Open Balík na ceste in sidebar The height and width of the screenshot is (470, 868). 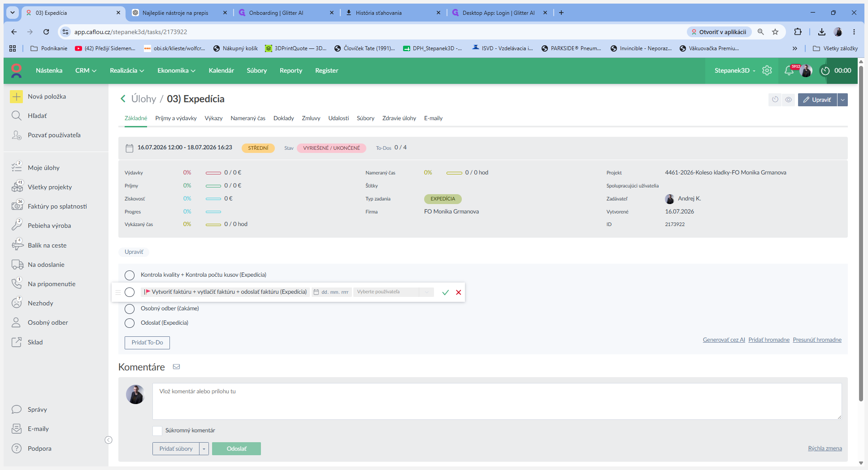pyautogui.click(x=47, y=245)
